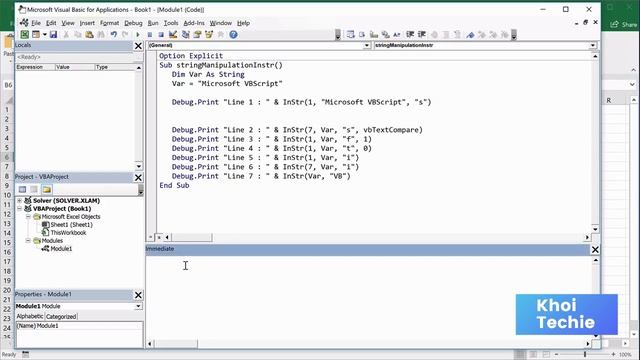Open the stringManipulationInstr procedure dropdown
640x360 pixels.
coord(593,45)
